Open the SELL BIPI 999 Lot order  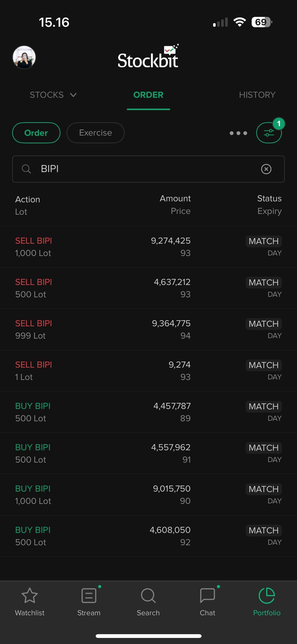(148, 330)
